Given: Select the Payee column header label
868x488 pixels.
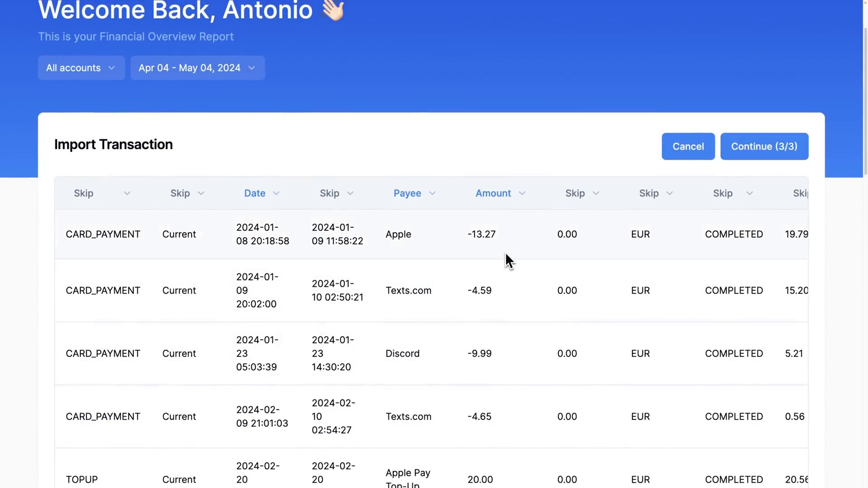Looking at the screenshot, I should [x=407, y=193].
